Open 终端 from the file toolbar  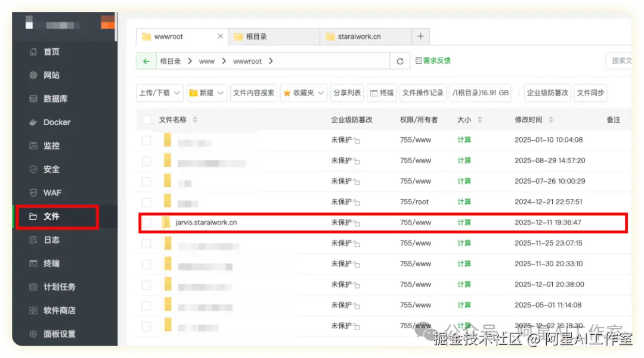[x=382, y=93]
